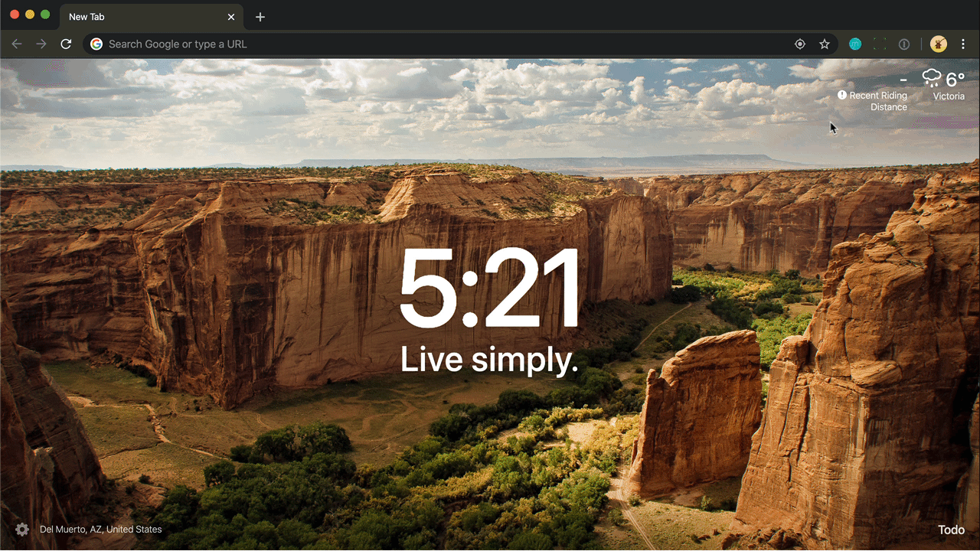Close the New Tab tab
The height and width of the screenshot is (551, 980).
(x=231, y=17)
